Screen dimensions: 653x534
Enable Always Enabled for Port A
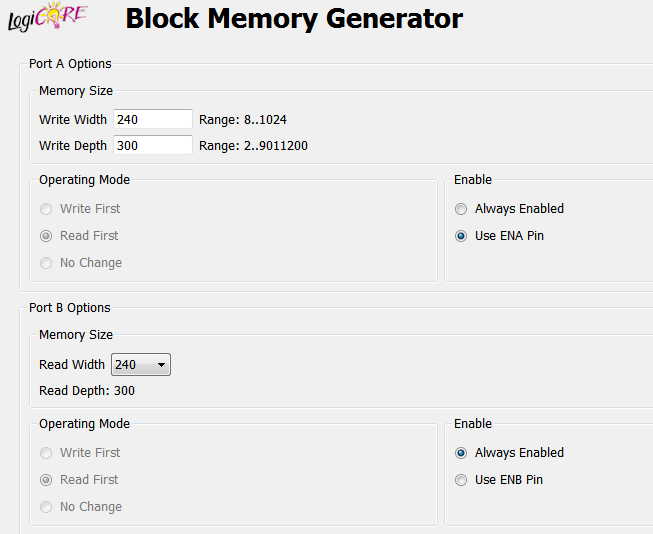click(461, 209)
